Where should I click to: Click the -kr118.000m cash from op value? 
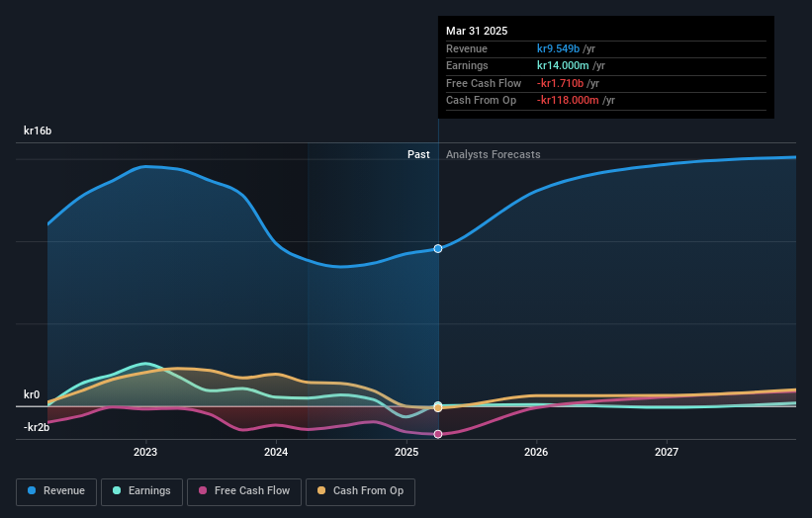click(568, 101)
